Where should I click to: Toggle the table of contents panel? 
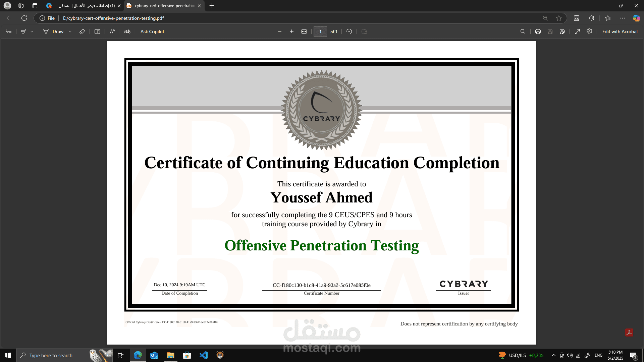(x=8, y=32)
